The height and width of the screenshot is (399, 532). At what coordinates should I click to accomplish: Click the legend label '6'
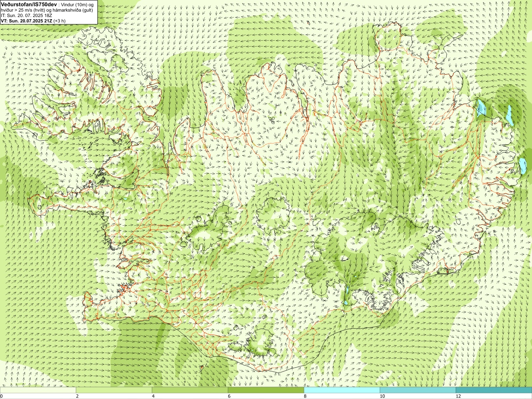tap(229, 396)
